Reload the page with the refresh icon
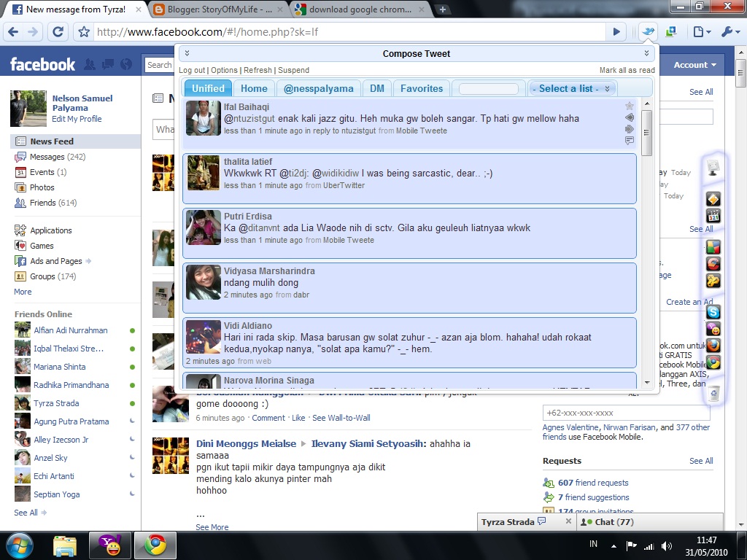Image resolution: width=747 pixels, height=560 pixels. pos(58,32)
